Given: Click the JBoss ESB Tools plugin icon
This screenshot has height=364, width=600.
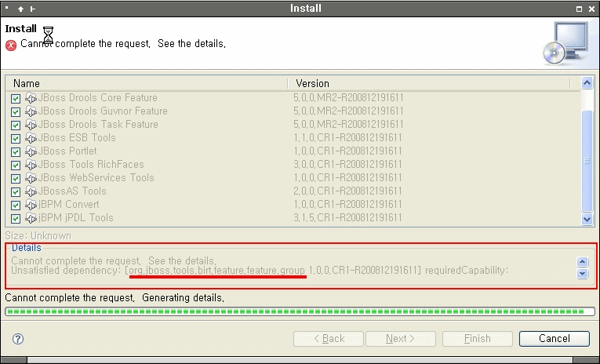Looking at the screenshot, I should click(x=31, y=138).
